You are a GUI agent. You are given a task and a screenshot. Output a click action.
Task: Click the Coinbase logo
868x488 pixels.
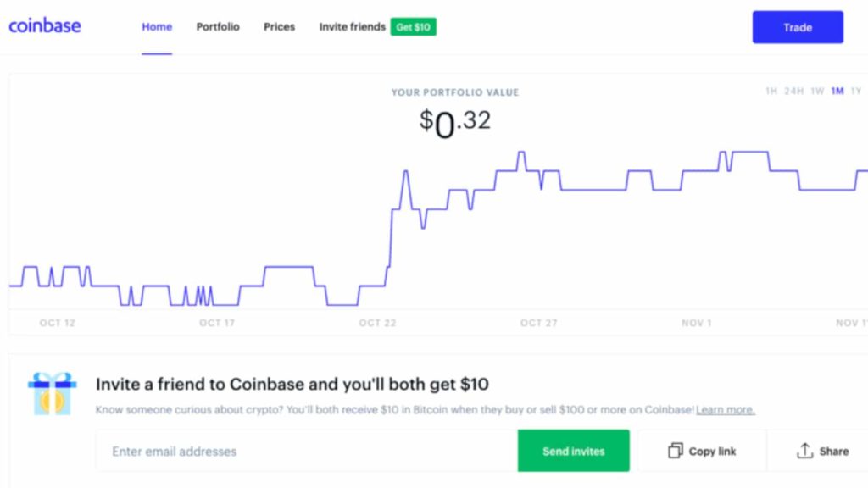click(45, 26)
